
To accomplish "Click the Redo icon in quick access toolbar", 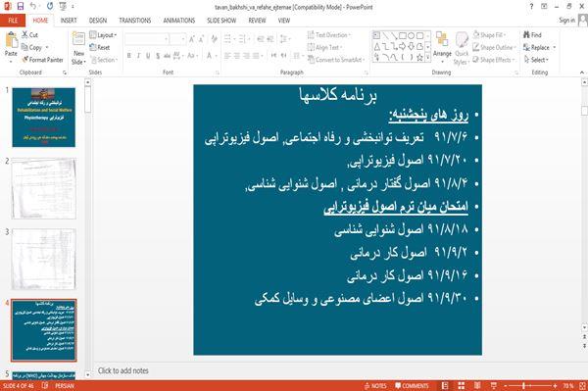I will 50,7.
